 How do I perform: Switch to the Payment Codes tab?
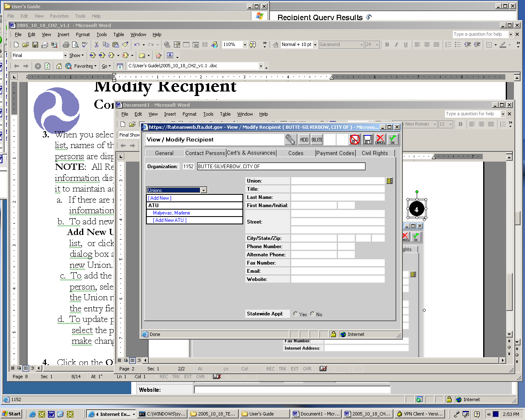click(x=335, y=153)
